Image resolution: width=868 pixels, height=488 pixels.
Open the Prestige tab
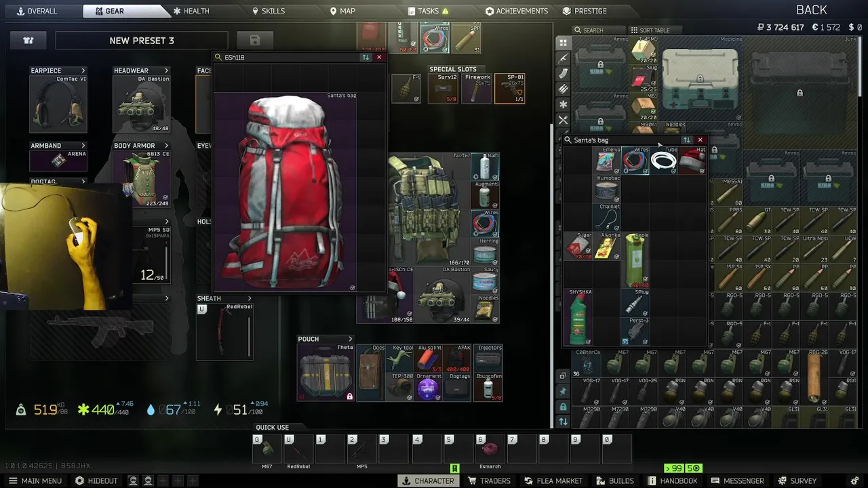click(585, 11)
